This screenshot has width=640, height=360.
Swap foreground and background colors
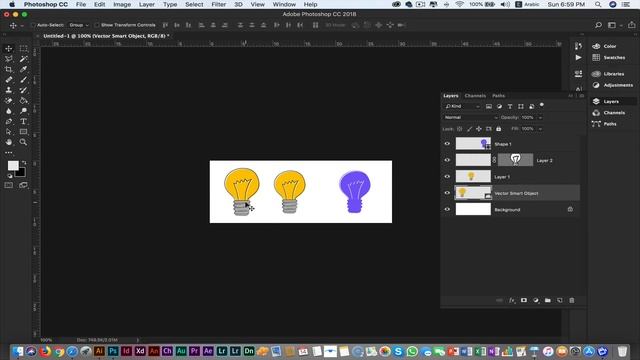point(24,162)
